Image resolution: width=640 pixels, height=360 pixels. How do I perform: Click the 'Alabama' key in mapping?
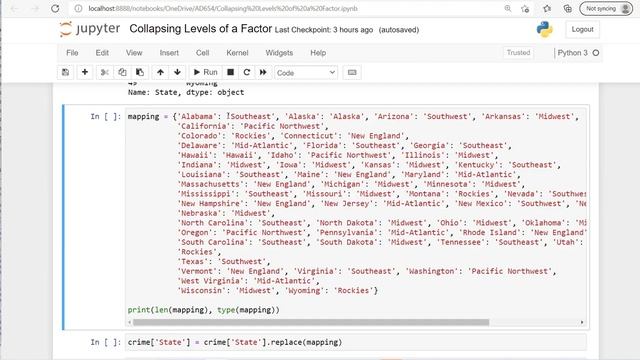[x=198, y=116]
